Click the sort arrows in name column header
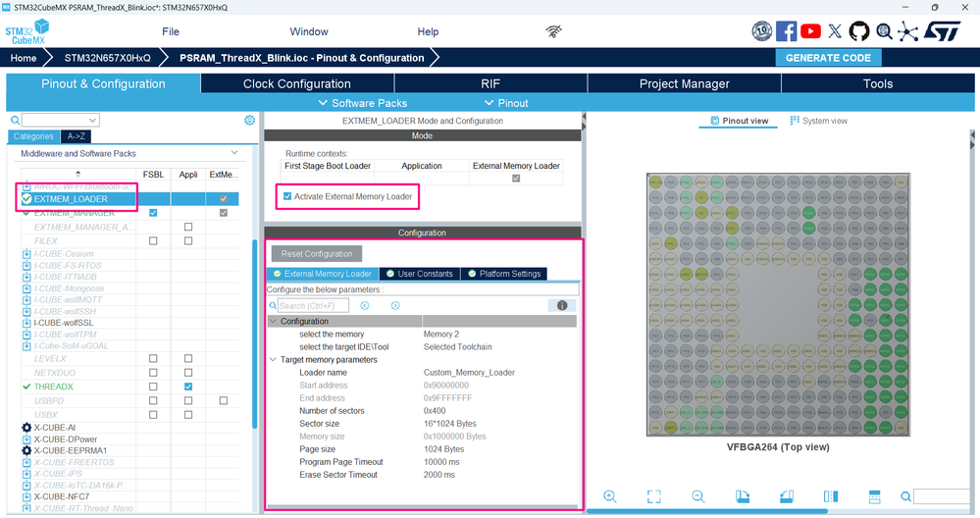The image size is (980, 518). point(78,174)
